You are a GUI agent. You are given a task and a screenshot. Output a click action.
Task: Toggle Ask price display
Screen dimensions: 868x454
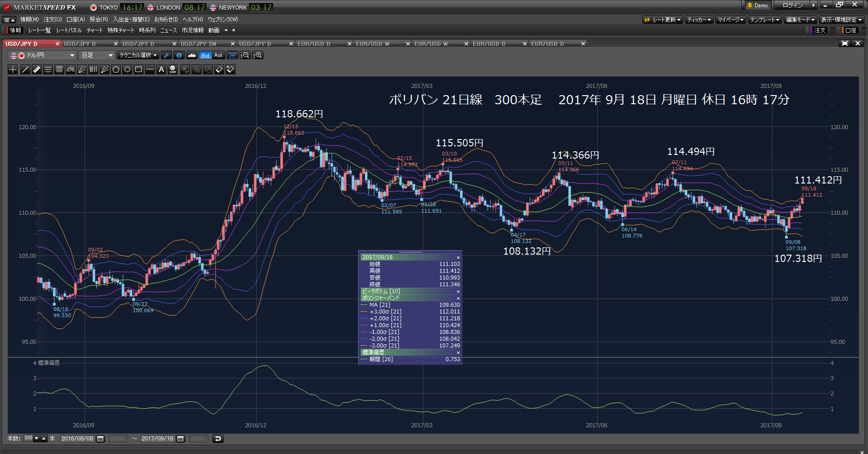coord(218,55)
